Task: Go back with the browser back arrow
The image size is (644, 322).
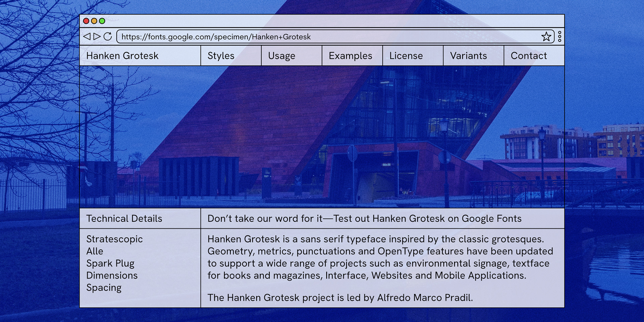Action: pos(87,36)
